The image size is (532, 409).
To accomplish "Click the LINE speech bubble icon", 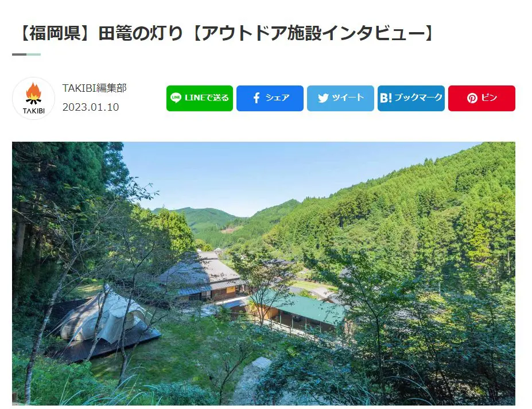I will (176, 98).
